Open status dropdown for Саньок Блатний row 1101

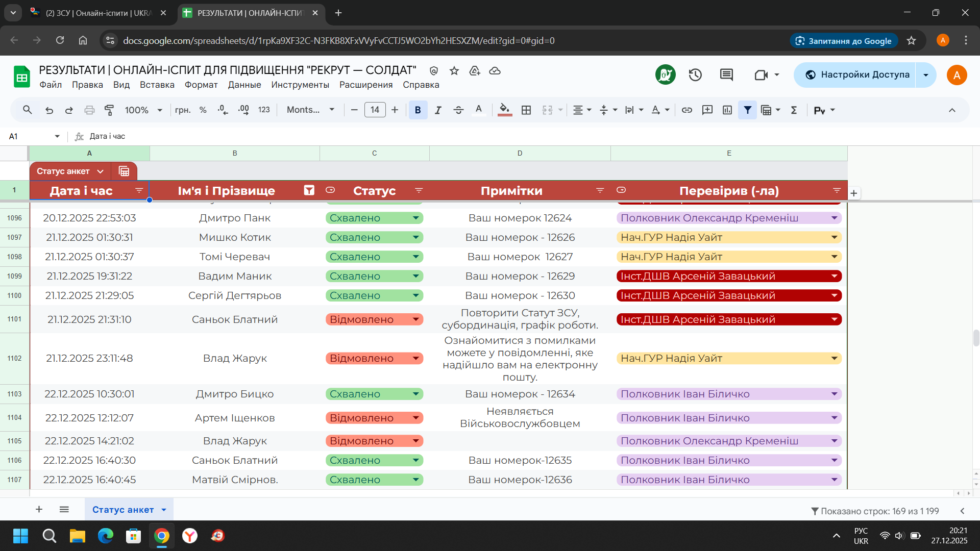pos(416,319)
